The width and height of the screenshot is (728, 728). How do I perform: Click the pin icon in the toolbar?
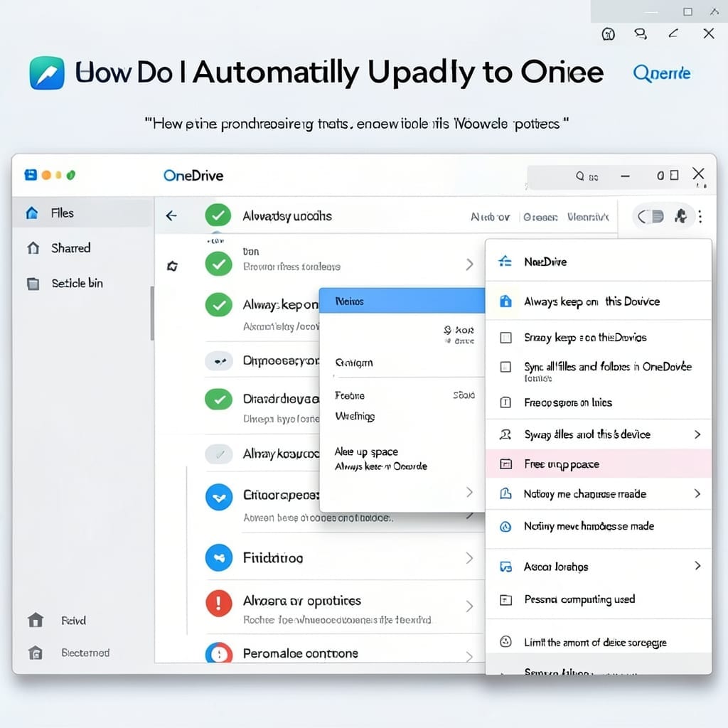pyautogui.click(x=680, y=216)
